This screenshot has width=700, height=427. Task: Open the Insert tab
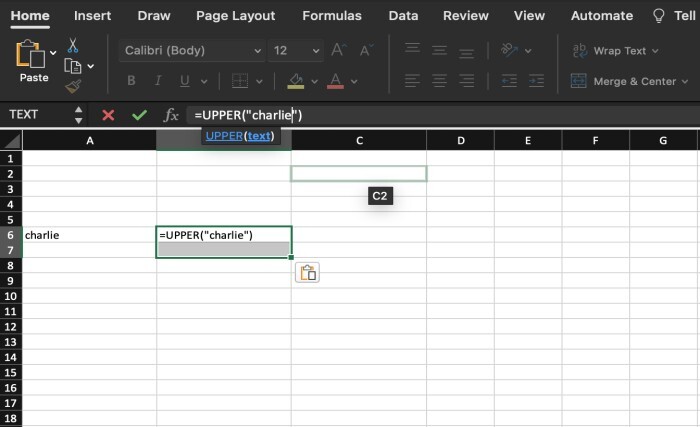pos(92,16)
